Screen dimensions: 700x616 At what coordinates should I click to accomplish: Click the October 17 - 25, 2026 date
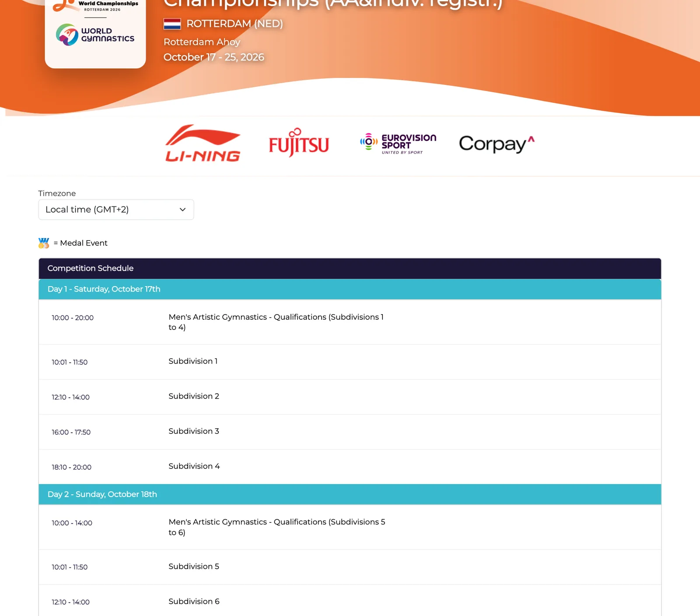coord(214,57)
